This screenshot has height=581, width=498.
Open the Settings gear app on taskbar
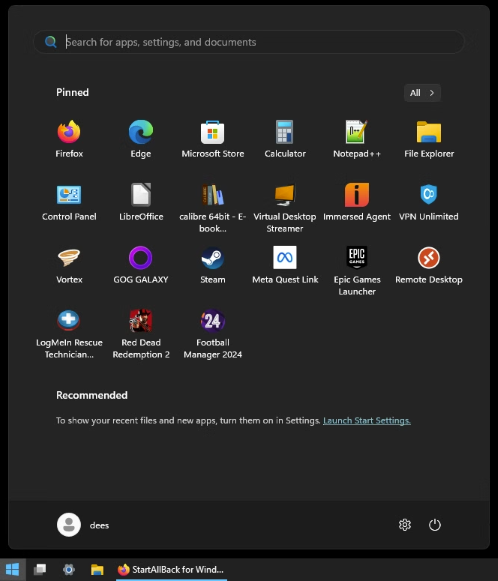[x=69, y=569]
